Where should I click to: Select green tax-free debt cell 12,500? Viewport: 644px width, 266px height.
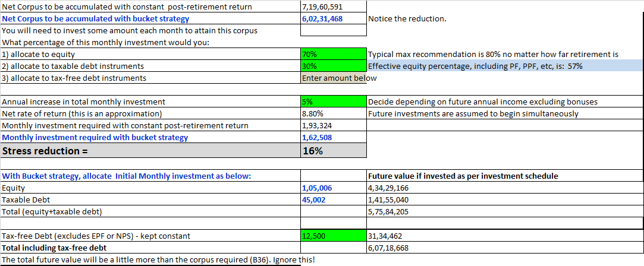(334, 236)
